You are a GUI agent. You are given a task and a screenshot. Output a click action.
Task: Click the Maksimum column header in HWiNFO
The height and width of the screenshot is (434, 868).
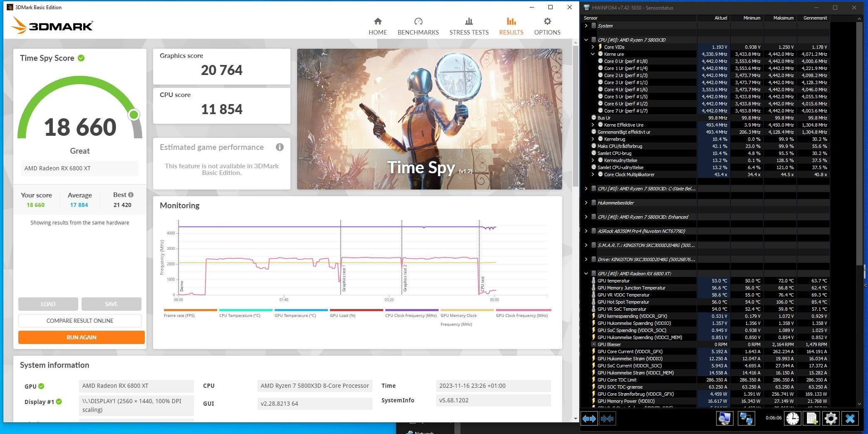[x=780, y=18]
